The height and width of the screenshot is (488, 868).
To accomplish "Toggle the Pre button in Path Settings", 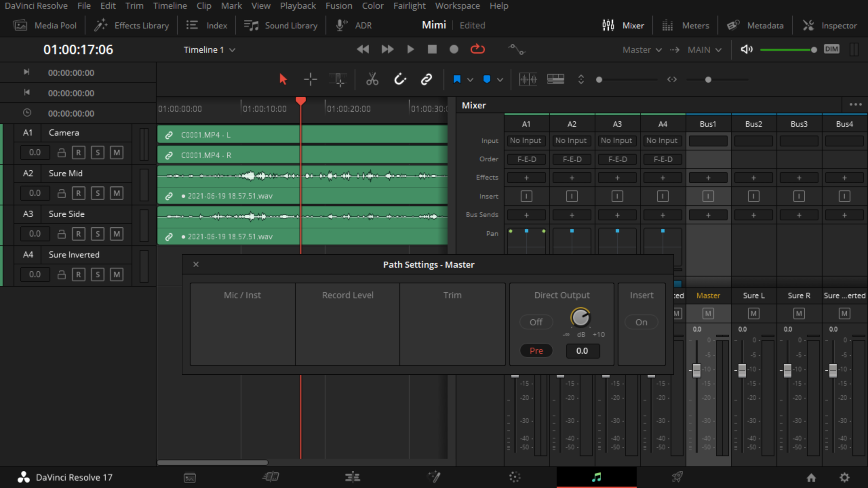I will pyautogui.click(x=536, y=350).
